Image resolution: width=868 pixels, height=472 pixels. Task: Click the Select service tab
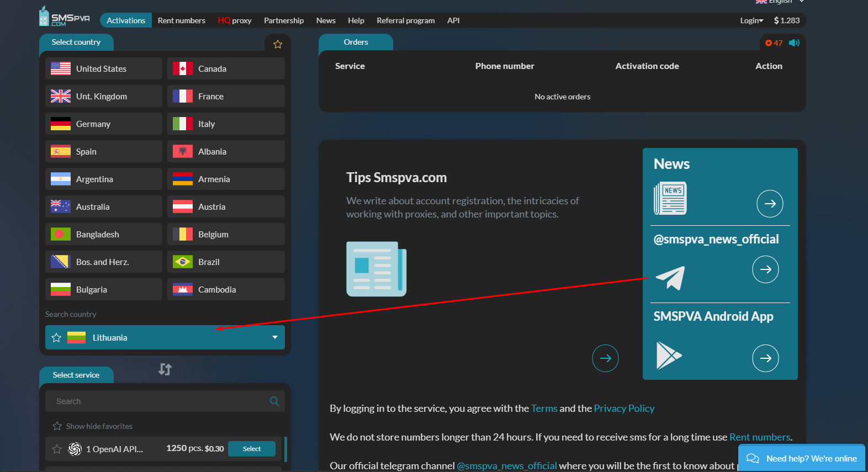point(76,375)
